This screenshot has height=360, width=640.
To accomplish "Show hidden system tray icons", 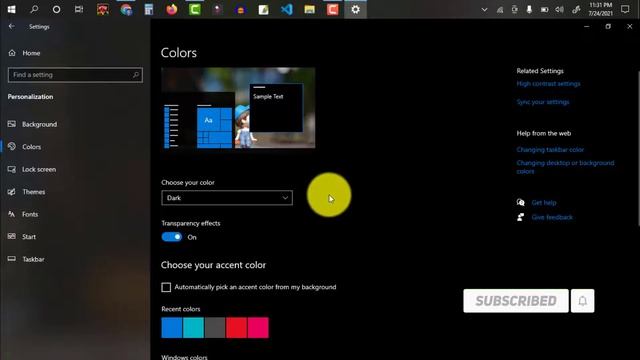I will pyautogui.click(x=484, y=9).
